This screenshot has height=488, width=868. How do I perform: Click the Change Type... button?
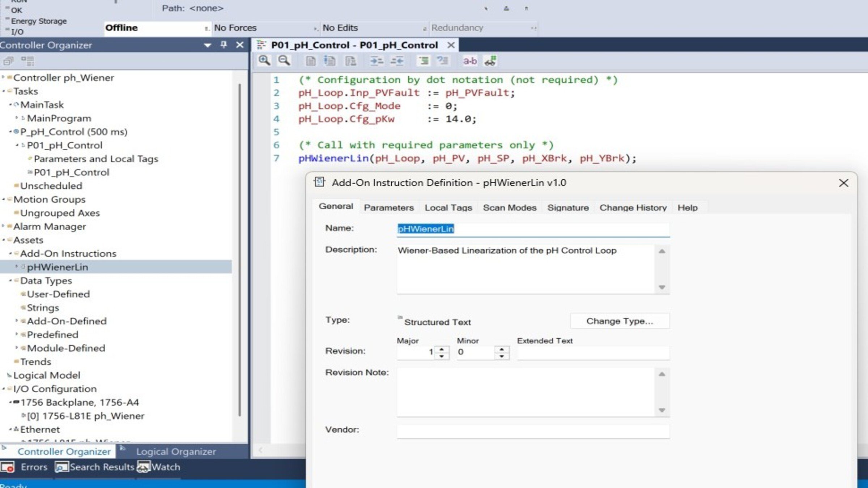click(x=620, y=321)
